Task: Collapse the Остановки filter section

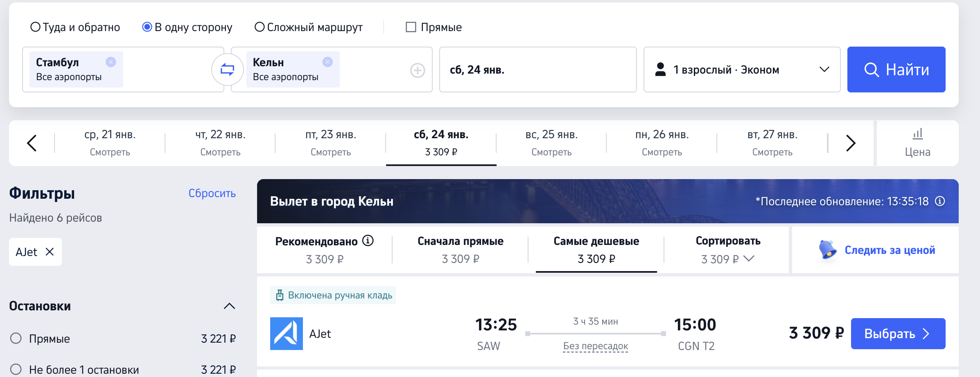Action: pos(229,306)
